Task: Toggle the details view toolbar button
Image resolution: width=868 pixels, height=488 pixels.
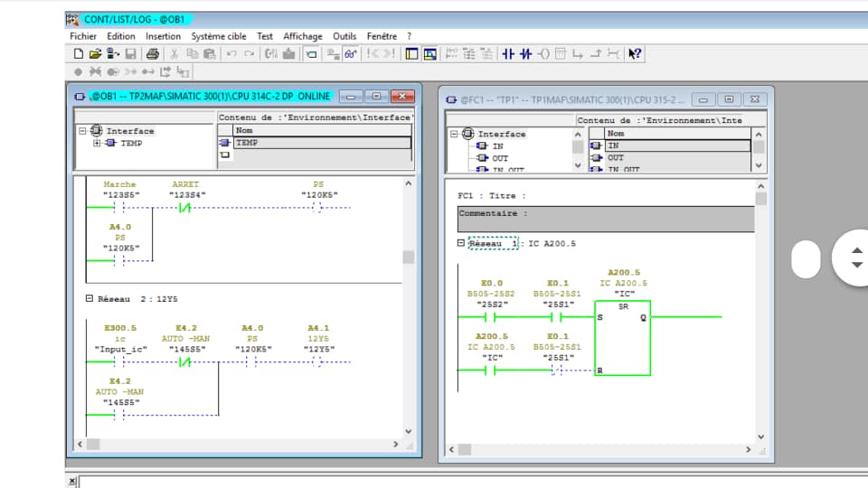Action: click(x=429, y=54)
